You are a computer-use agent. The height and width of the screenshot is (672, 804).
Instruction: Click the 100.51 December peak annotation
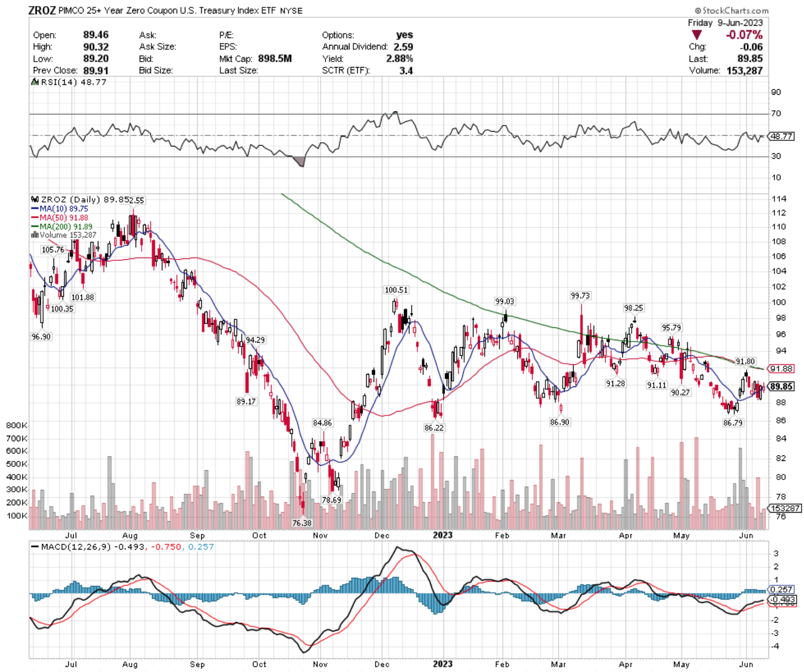click(x=396, y=290)
